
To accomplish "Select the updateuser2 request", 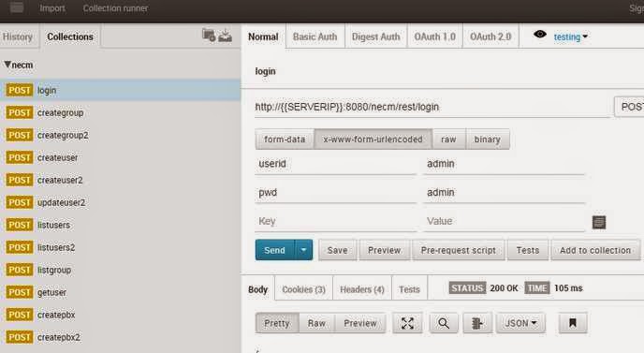I will click(x=120, y=202).
